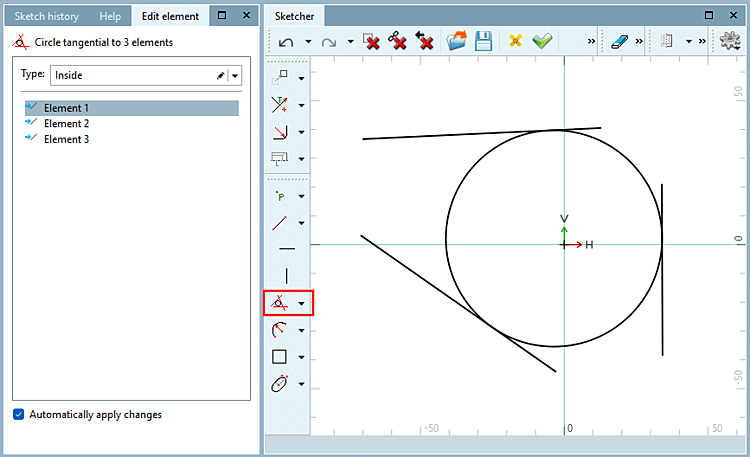Cancel sketch with yellow X icon
Viewport: 750px width, 457px height.
click(515, 41)
